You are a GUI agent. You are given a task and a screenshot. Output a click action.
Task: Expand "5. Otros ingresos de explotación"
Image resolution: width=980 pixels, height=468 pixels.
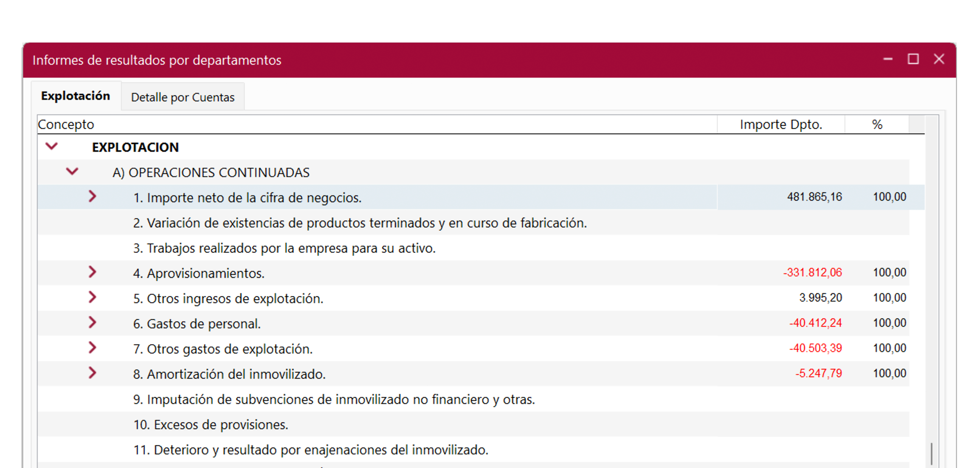coord(93,297)
